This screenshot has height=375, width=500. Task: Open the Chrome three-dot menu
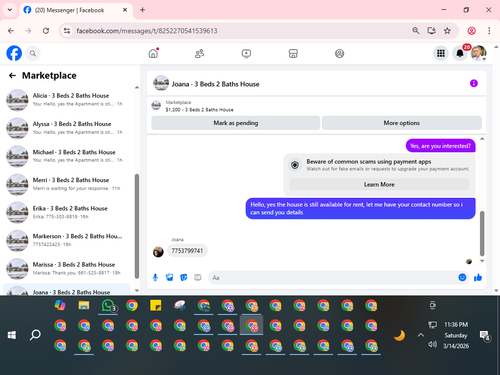tap(489, 31)
